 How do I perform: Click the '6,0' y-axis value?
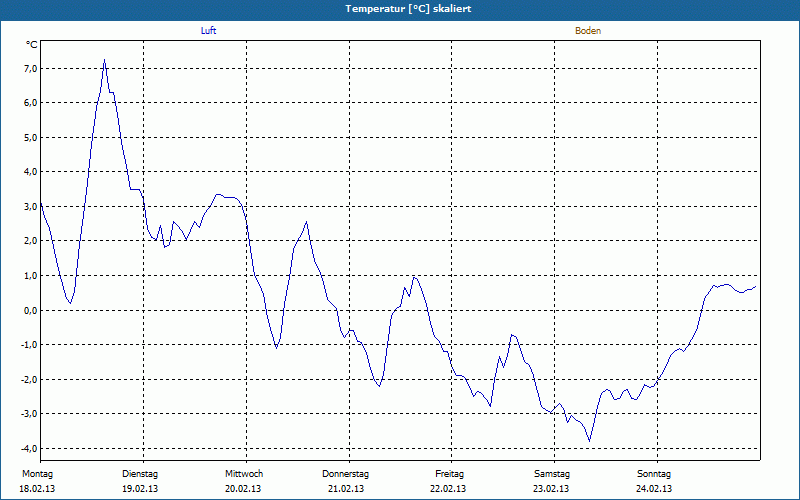[x=31, y=103]
